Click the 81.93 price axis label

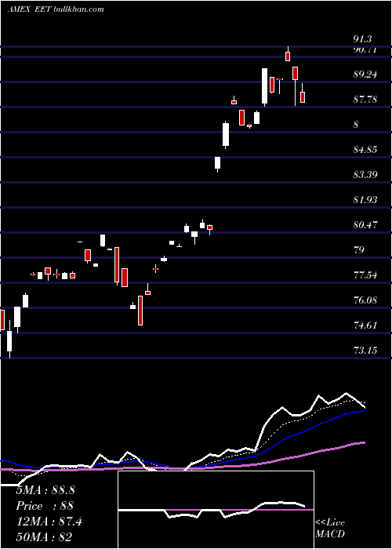coord(365,199)
